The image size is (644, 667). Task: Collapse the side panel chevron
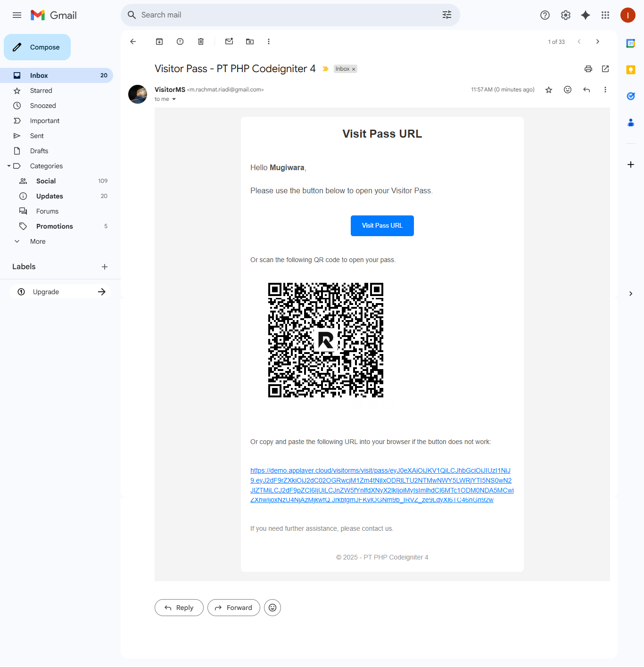[x=631, y=294]
